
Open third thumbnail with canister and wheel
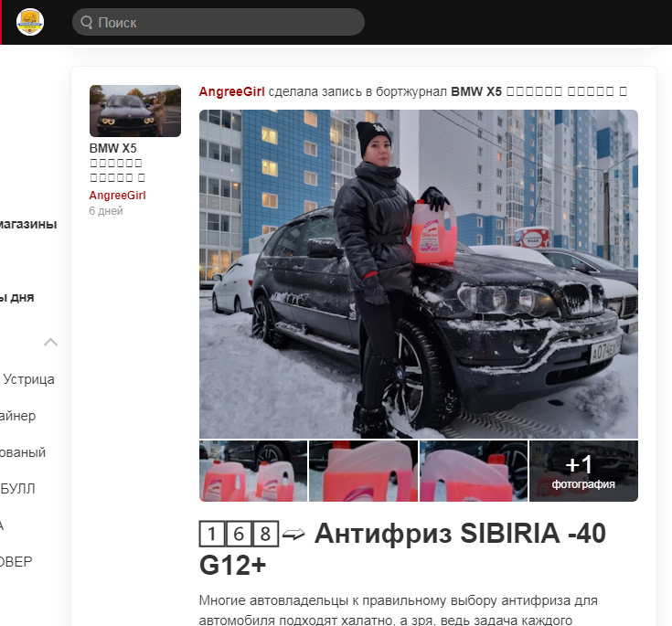point(474,471)
